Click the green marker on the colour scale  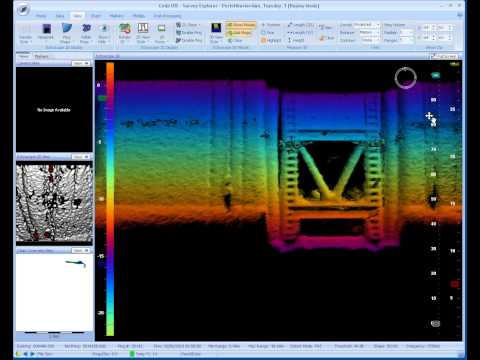(102, 98)
